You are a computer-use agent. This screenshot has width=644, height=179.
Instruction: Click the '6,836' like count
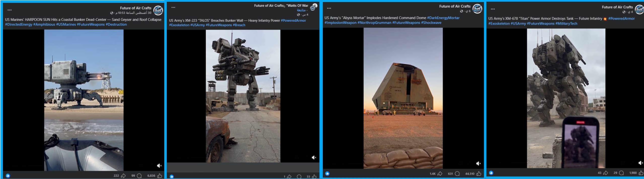[151, 176]
